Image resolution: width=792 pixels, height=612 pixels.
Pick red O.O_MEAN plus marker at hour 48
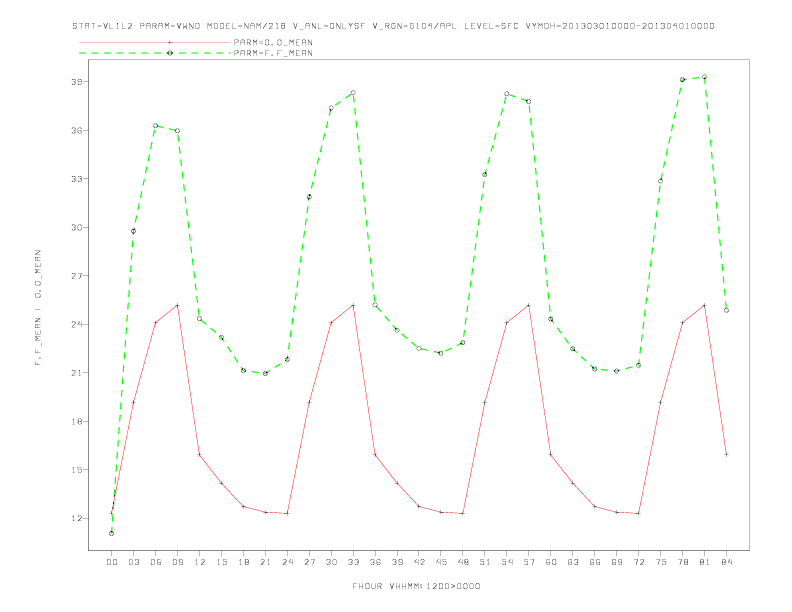tap(463, 514)
